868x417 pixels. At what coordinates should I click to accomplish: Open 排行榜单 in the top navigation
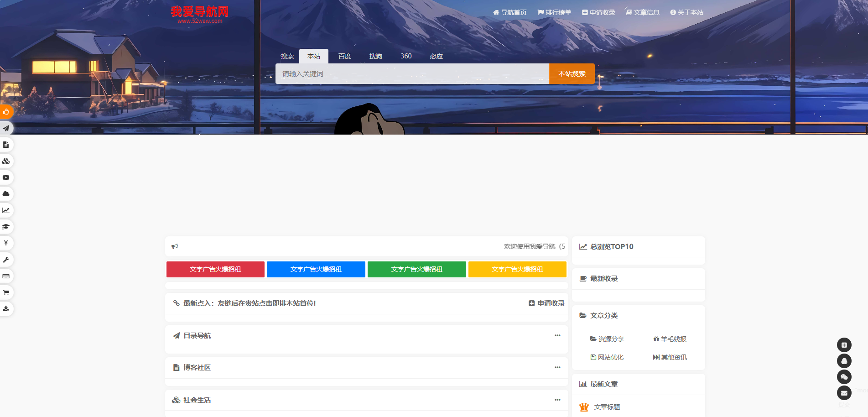point(554,12)
